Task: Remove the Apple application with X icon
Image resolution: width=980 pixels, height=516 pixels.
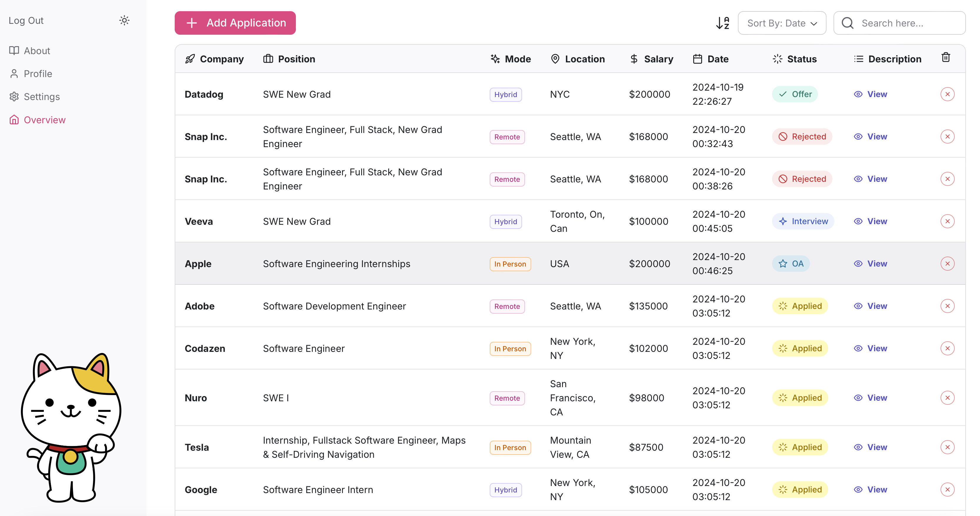Action: (x=947, y=263)
